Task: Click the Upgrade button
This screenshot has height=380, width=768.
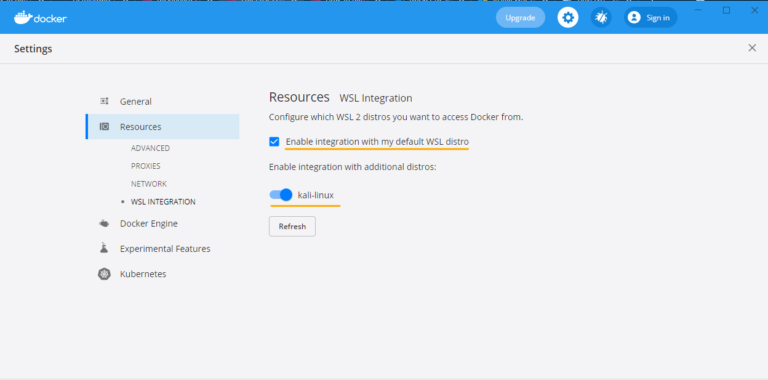Action: click(520, 18)
